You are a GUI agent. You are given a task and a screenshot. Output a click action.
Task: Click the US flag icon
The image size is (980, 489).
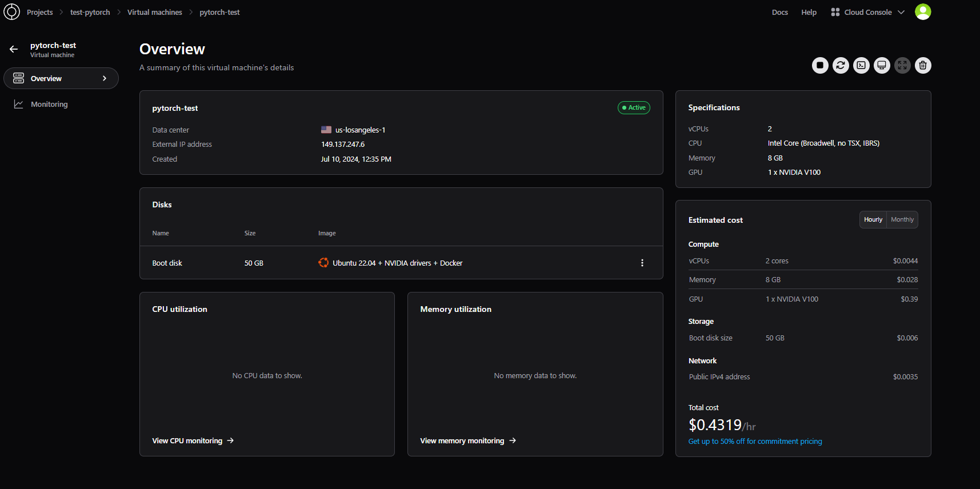pos(326,130)
